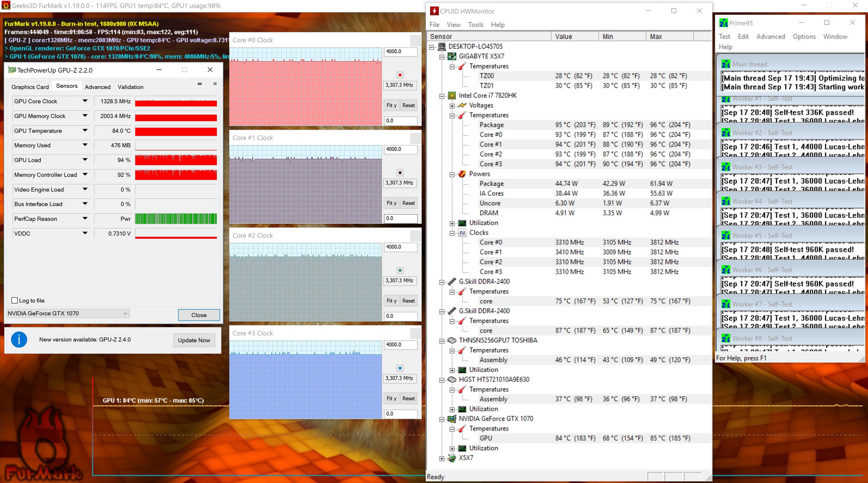Click Fit y in Core #0 Clock graph

click(392, 105)
